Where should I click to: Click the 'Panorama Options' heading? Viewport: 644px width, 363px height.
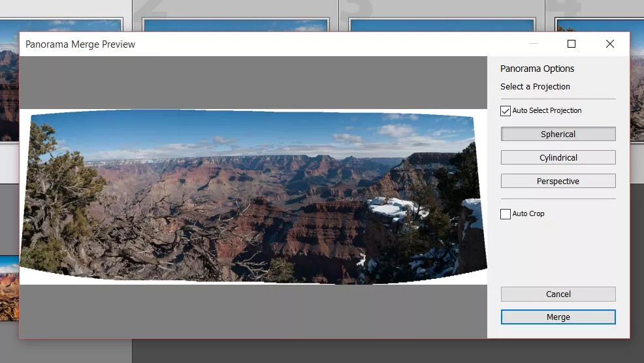pyautogui.click(x=537, y=69)
